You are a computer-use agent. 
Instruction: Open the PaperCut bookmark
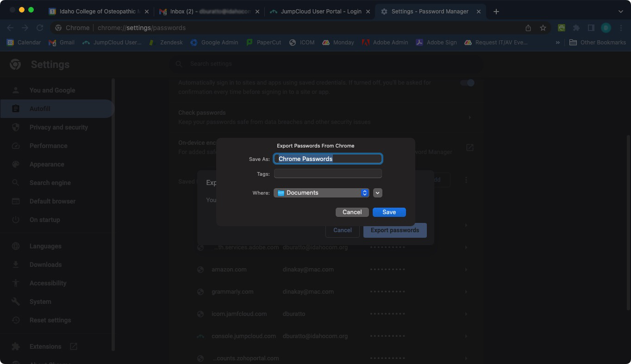(263, 42)
